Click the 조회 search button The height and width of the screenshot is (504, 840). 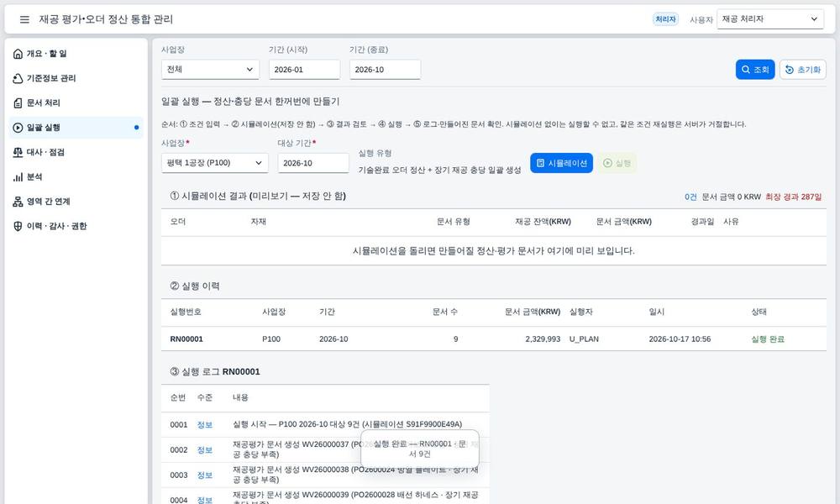[755, 70]
